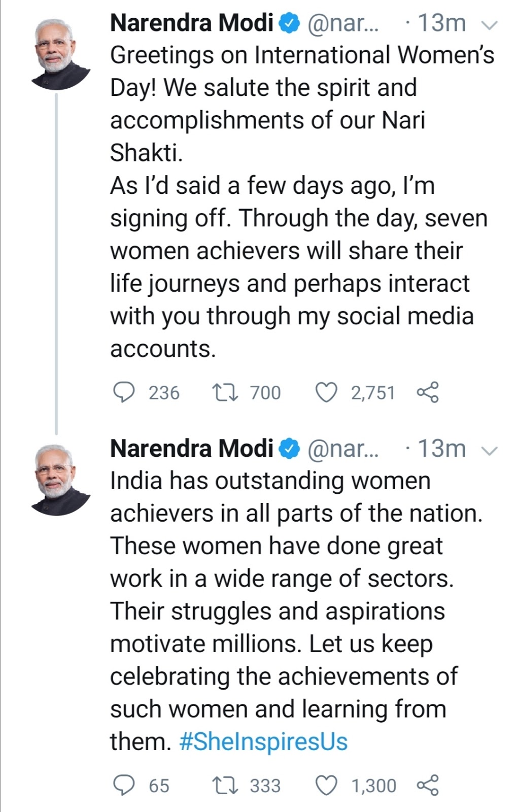The width and height of the screenshot is (518, 812).
Task: Retweet the tweet with 700 retweets
Action: [x=223, y=393]
